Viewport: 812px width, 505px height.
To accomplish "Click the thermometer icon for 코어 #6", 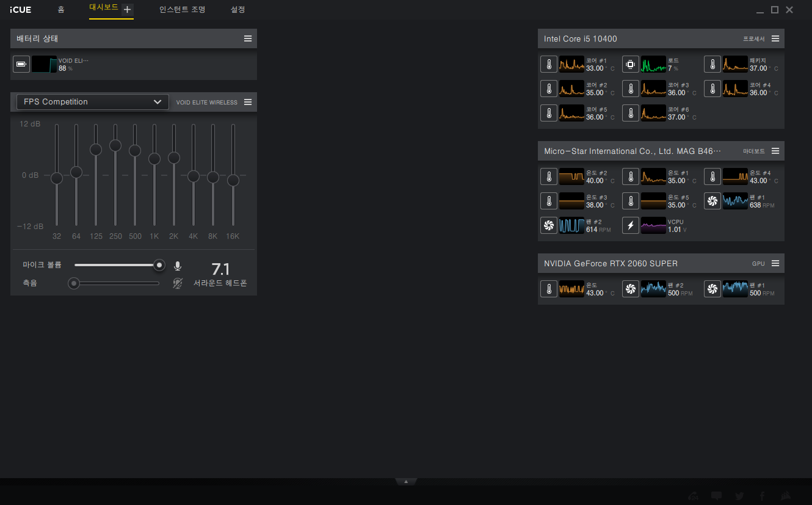I will [631, 113].
